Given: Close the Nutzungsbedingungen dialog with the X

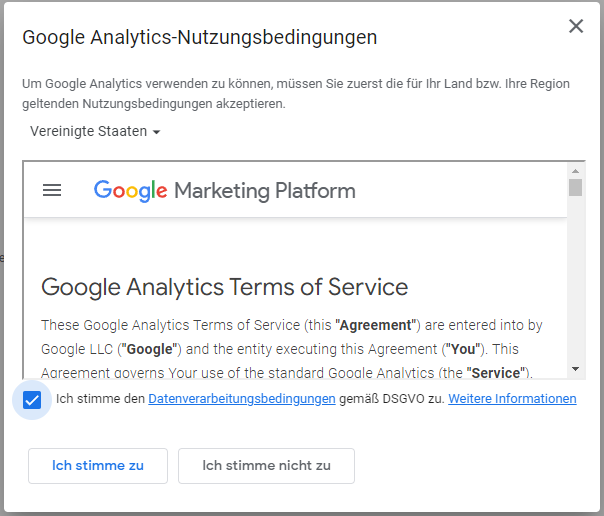Looking at the screenshot, I should pos(576,26).
